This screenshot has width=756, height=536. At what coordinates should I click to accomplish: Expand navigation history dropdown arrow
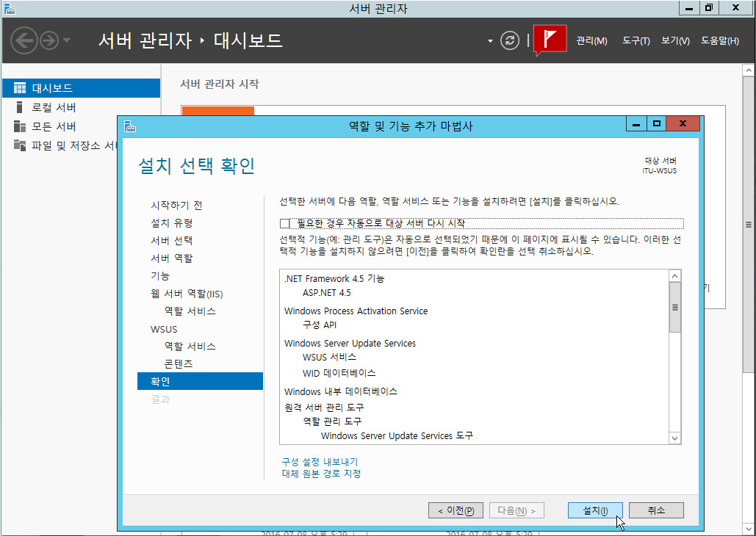point(67,40)
